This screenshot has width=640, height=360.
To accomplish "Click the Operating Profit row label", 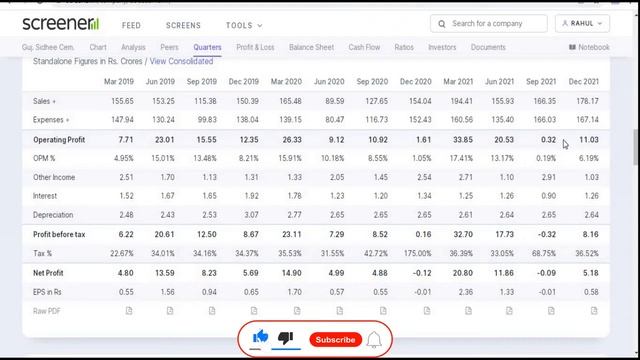I will pos(59,140).
